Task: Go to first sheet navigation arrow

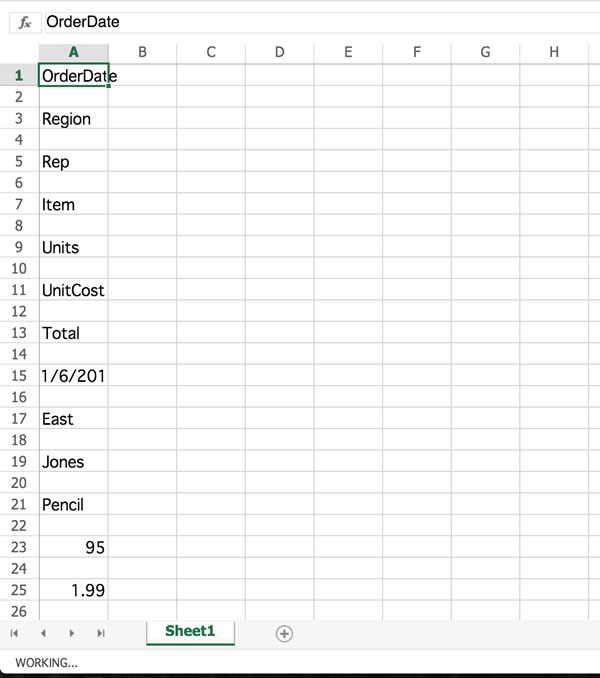Action: 14,633
